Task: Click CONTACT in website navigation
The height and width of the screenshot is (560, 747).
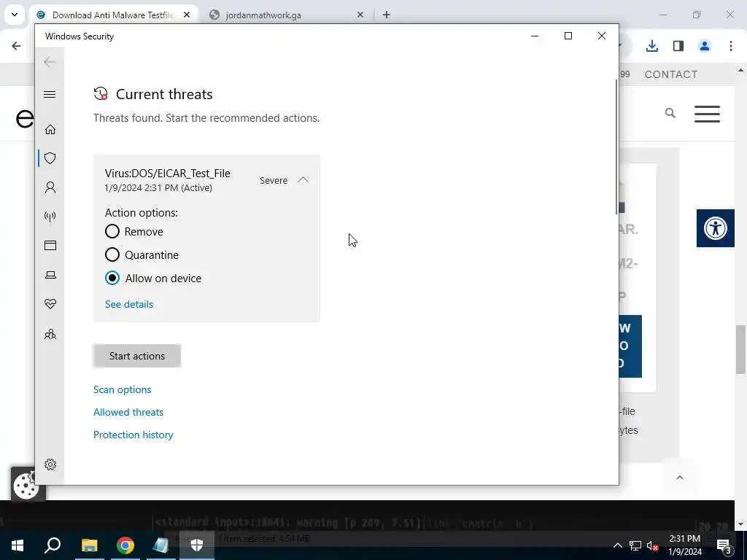Action: click(671, 74)
